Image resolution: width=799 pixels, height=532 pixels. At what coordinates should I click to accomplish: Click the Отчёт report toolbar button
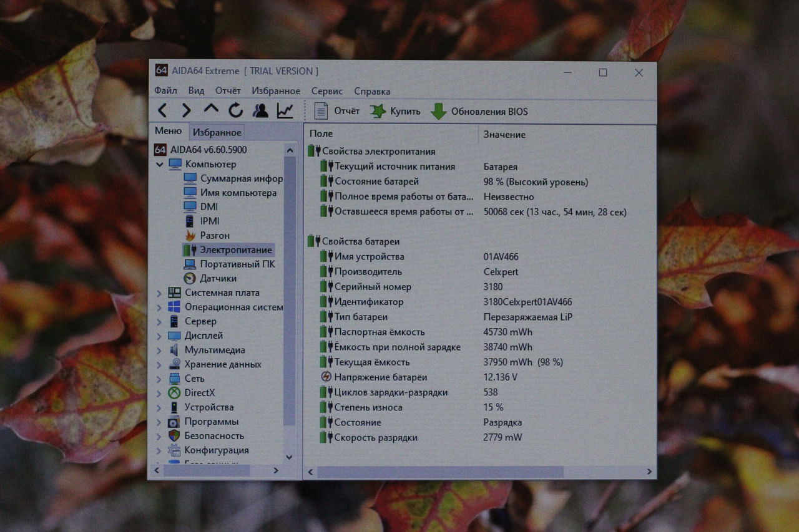(x=337, y=111)
